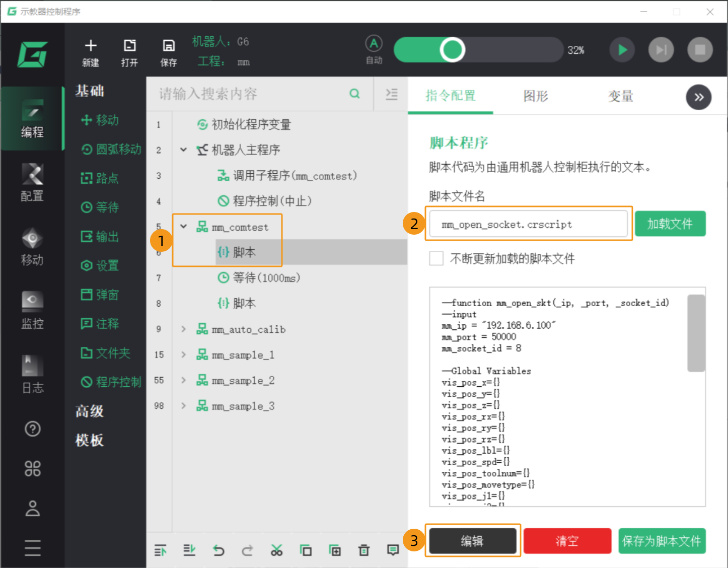Click the user account sidebar icon
The image size is (728, 568).
coord(33,508)
